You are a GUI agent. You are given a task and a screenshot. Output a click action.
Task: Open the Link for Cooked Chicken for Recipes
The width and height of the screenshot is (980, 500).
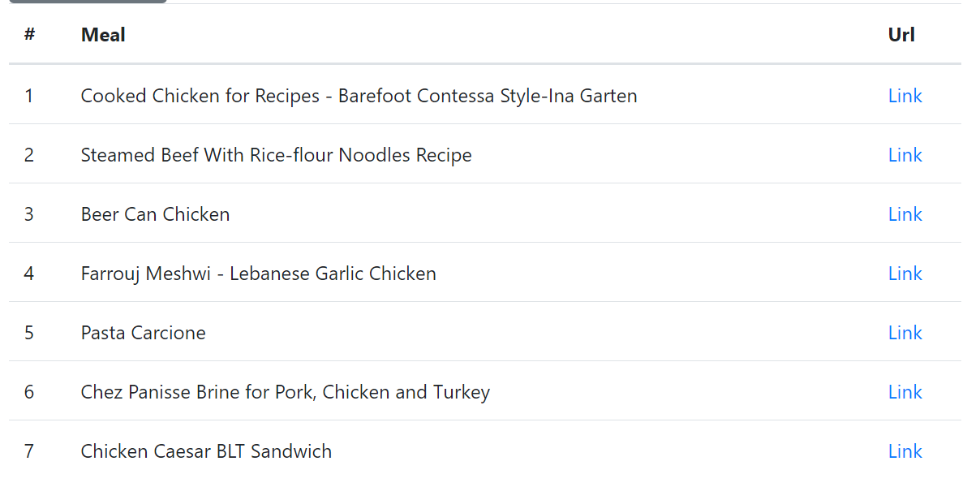pos(905,96)
